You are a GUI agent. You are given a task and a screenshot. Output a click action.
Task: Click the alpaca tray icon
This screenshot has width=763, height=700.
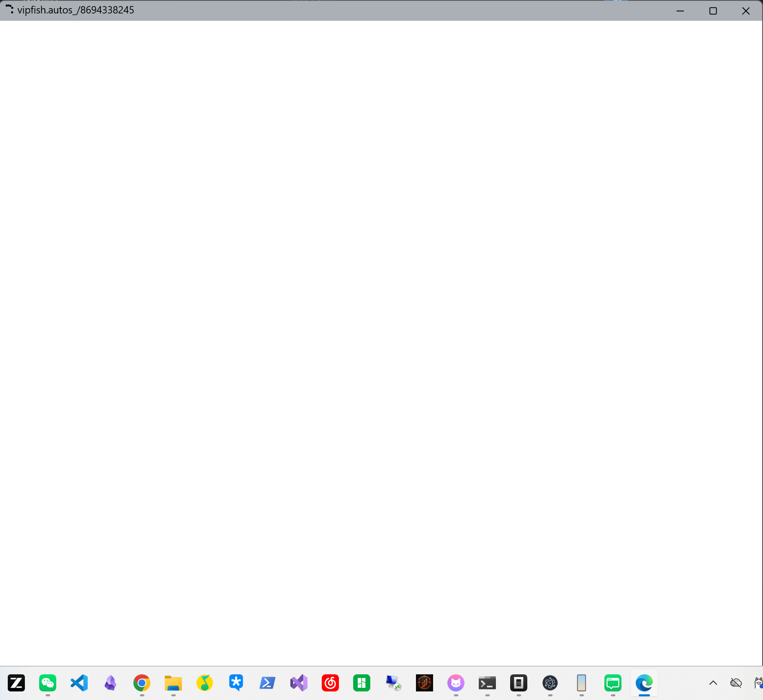tap(759, 683)
